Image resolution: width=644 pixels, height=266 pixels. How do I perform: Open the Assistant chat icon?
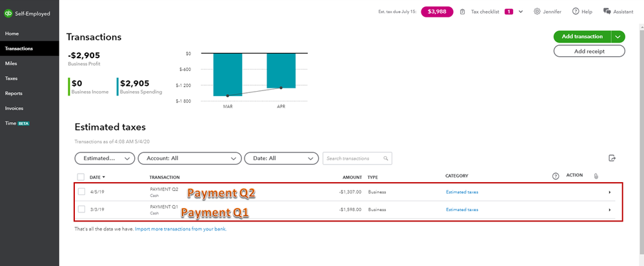[607, 12]
